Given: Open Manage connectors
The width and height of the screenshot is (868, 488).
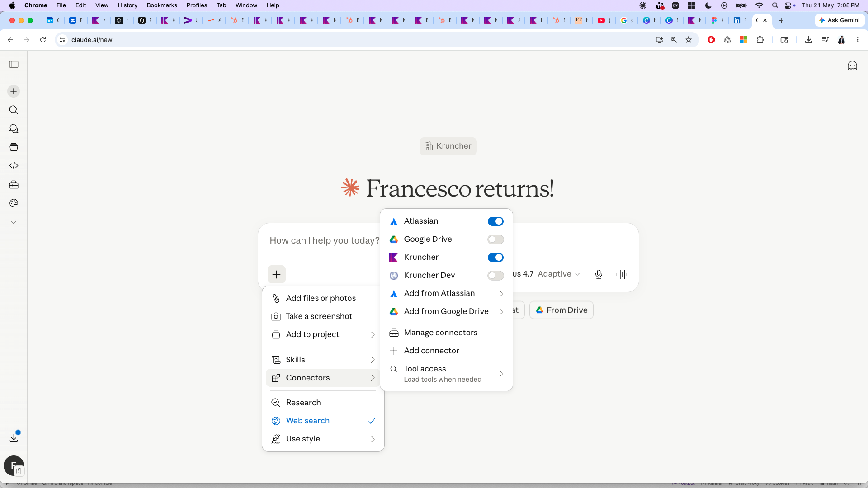Looking at the screenshot, I should [x=446, y=333].
